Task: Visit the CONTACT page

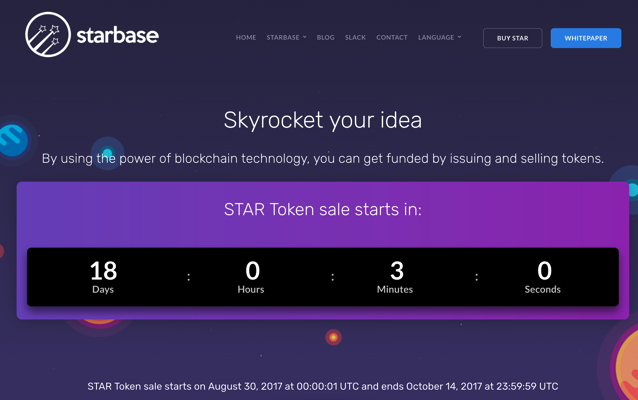Action: click(x=392, y=37)
